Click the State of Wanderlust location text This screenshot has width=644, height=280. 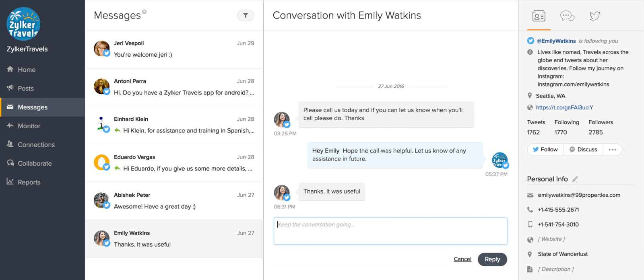[563, 254]
